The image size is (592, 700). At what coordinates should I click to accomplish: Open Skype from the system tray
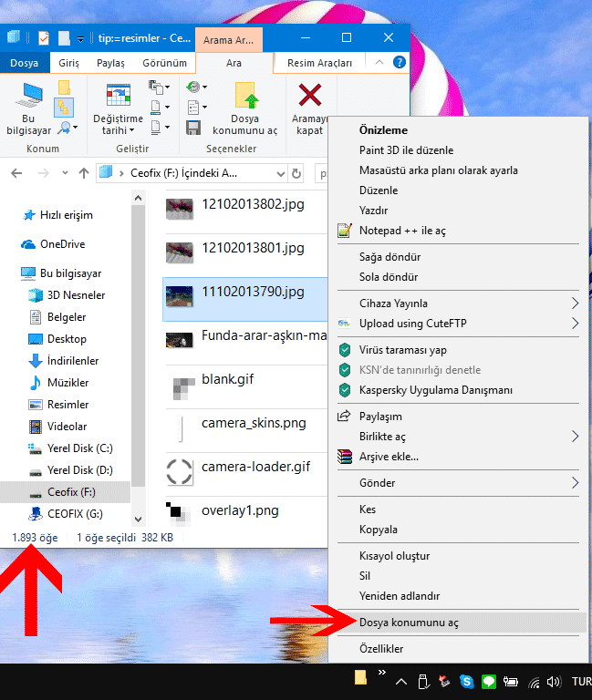coord(466,682)
